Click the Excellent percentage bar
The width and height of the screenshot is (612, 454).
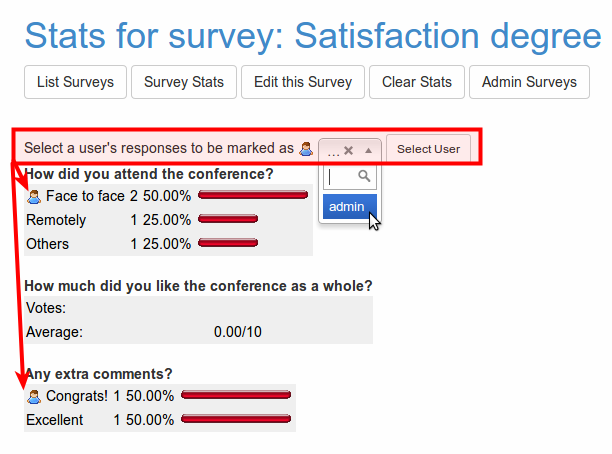tap(236, 419)
